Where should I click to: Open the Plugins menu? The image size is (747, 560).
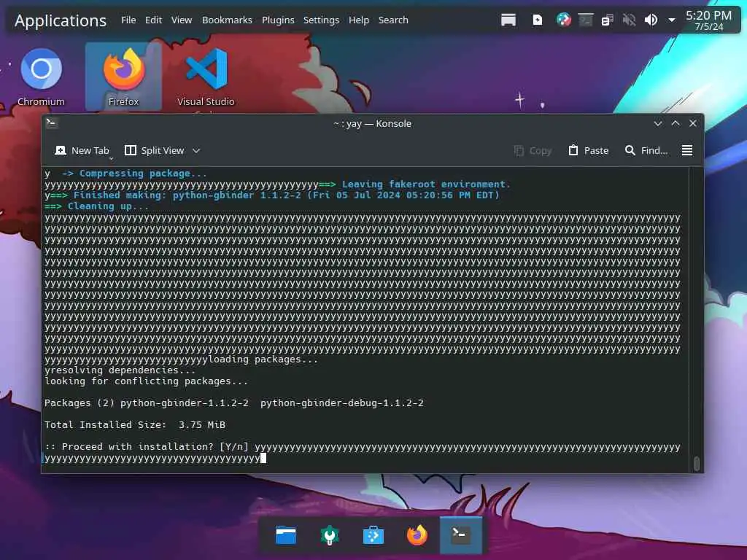[x=278, y=20]
